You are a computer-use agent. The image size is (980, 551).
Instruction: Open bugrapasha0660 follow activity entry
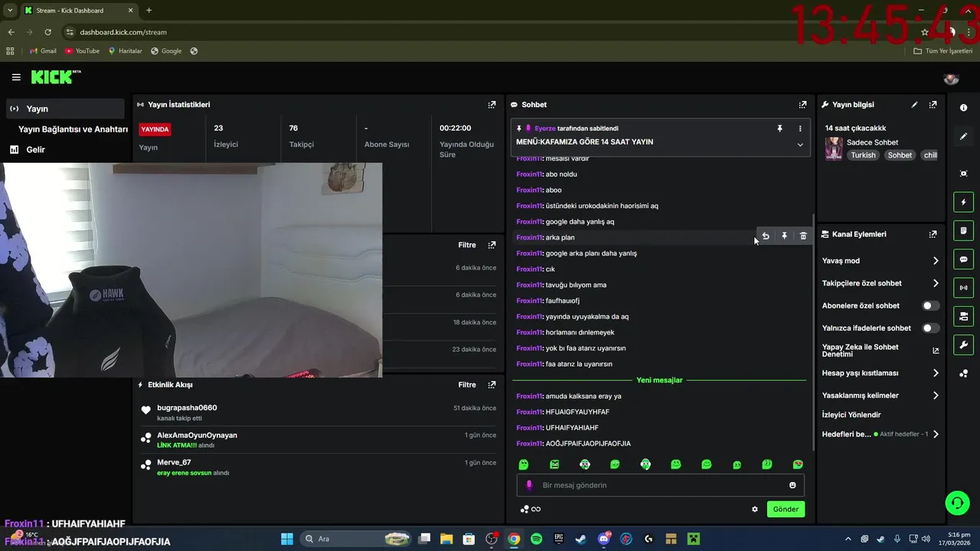(318, 412)
